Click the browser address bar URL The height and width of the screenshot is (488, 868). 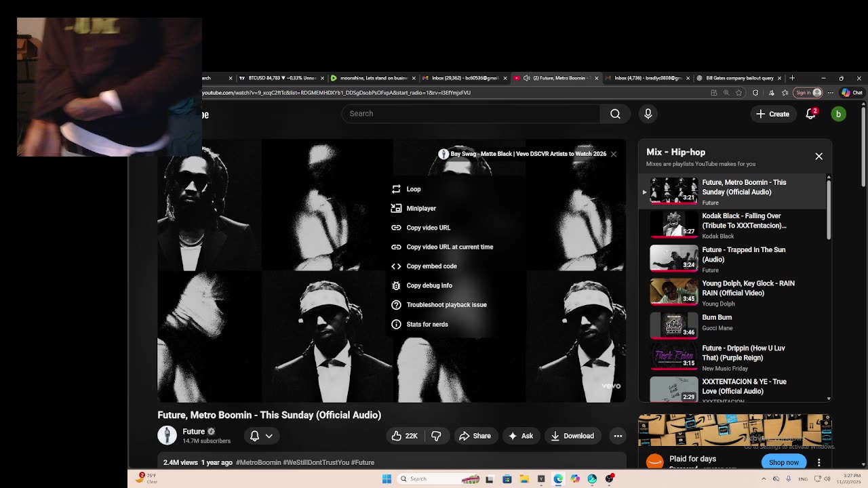click(x=336, y=93)
